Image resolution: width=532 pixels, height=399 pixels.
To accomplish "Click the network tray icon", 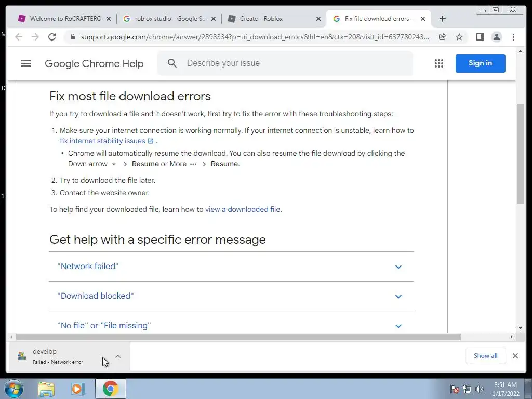I will coord(467,389).
